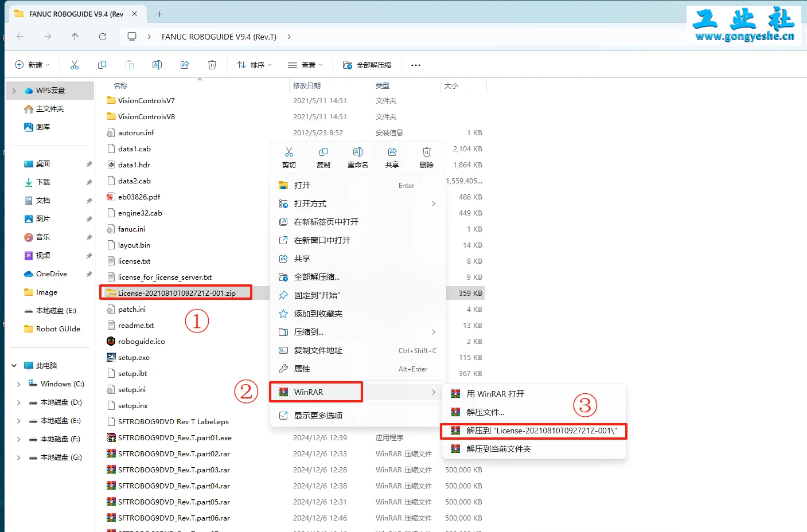This screenshot has height=532, width=807.
Task: Close the FANUC ROBOGUIDE tab
Action: click(x=135, y=14)
